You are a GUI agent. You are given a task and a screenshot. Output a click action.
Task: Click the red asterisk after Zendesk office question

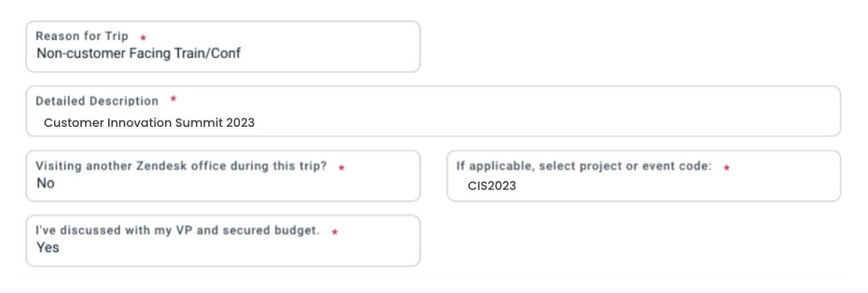point(341,167)
